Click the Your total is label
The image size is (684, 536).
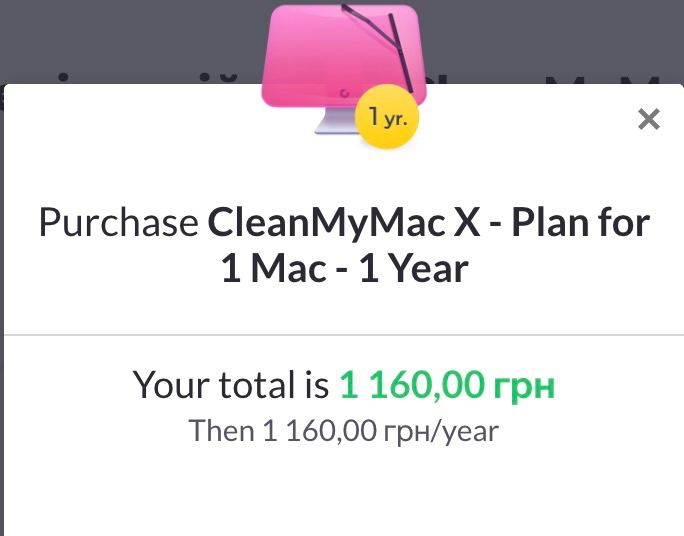click(x=231, y=385)
